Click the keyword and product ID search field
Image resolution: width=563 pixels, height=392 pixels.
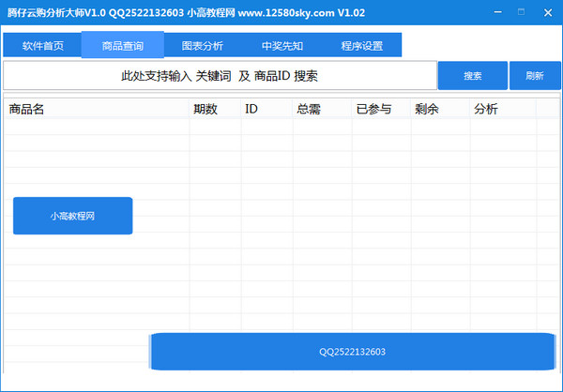pos(221,76)
